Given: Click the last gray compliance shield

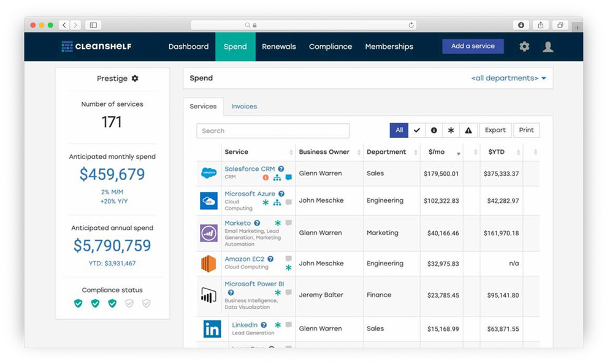Looking at the screenshot, I should tap(147, 303).
